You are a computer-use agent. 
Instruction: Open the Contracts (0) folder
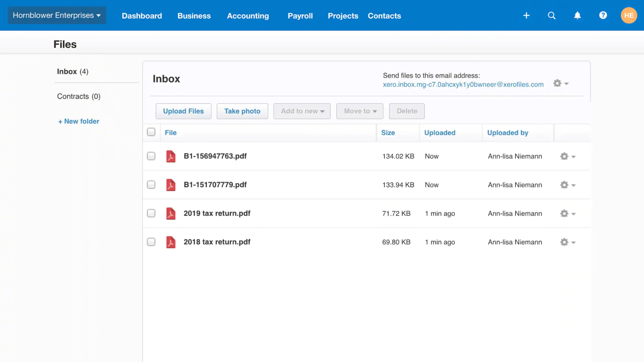(x=79, y=96)
